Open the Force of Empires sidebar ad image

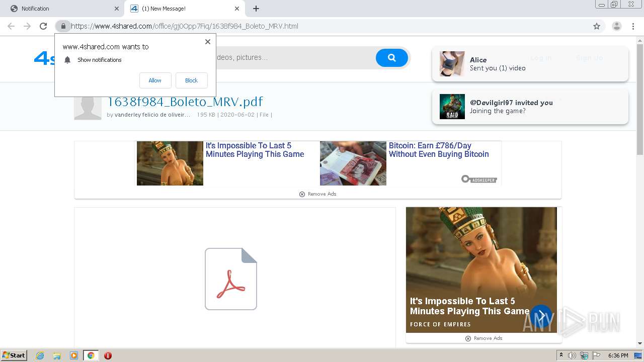(x=481, y=270)
